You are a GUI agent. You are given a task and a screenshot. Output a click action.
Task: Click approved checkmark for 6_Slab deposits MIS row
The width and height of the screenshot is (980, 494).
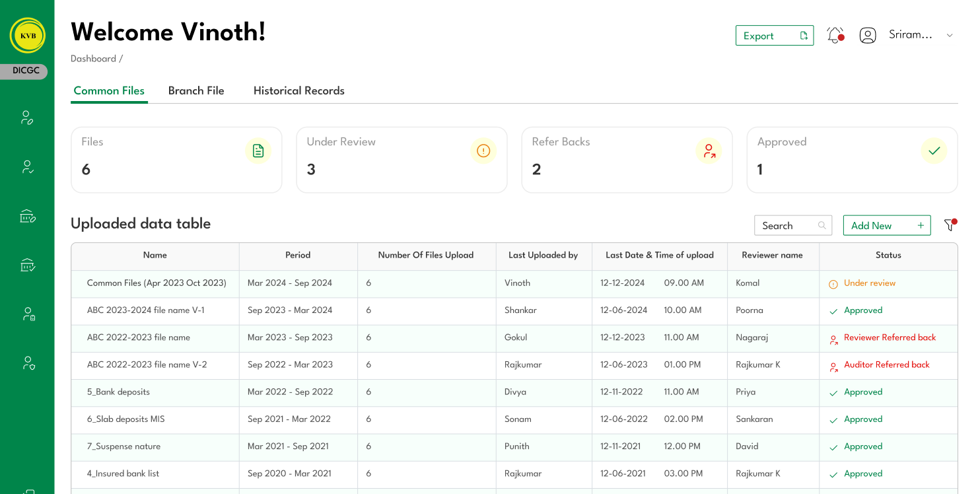[x=833, y=420]
